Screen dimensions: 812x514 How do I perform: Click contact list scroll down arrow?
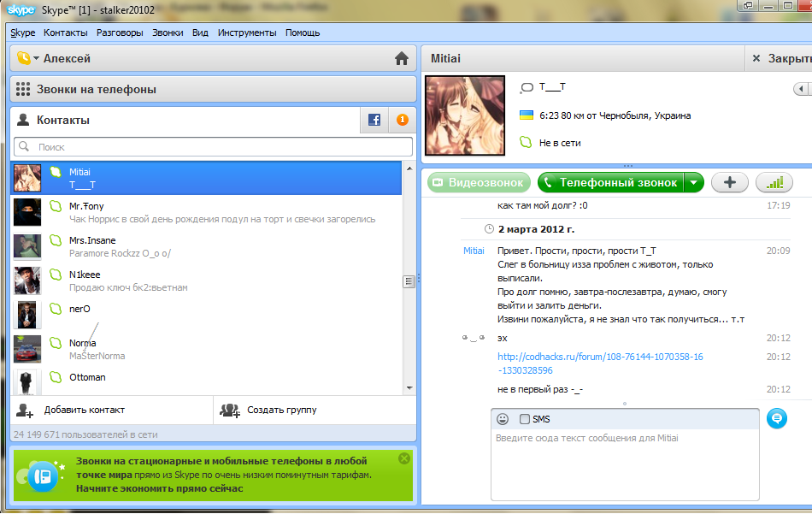[x=409, y=387]
